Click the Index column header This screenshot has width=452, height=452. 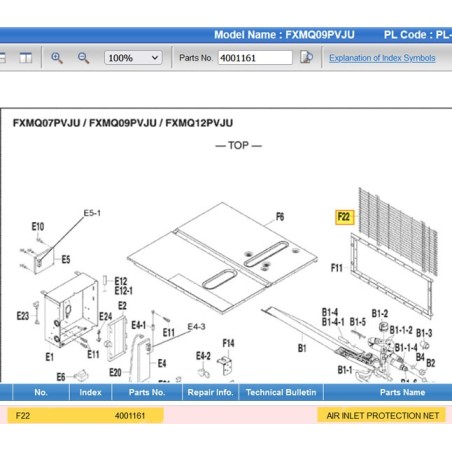(90, 392)
